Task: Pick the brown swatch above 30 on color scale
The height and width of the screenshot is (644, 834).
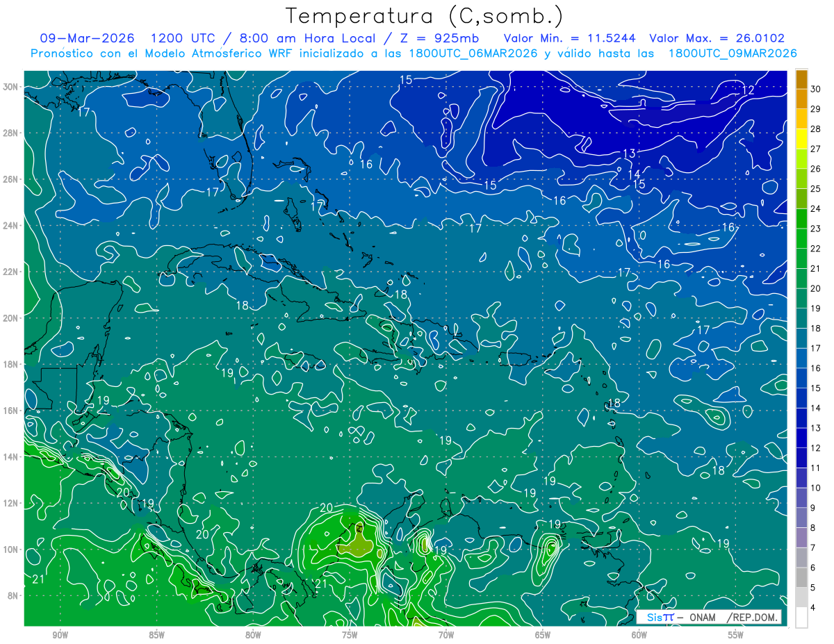Action: (x=801, y=79)
